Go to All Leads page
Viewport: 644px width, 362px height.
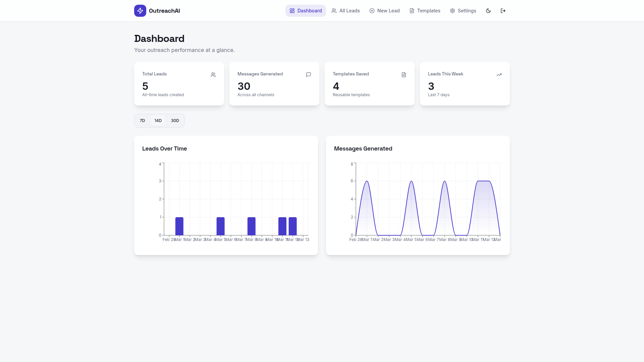(x=345, y=11)
